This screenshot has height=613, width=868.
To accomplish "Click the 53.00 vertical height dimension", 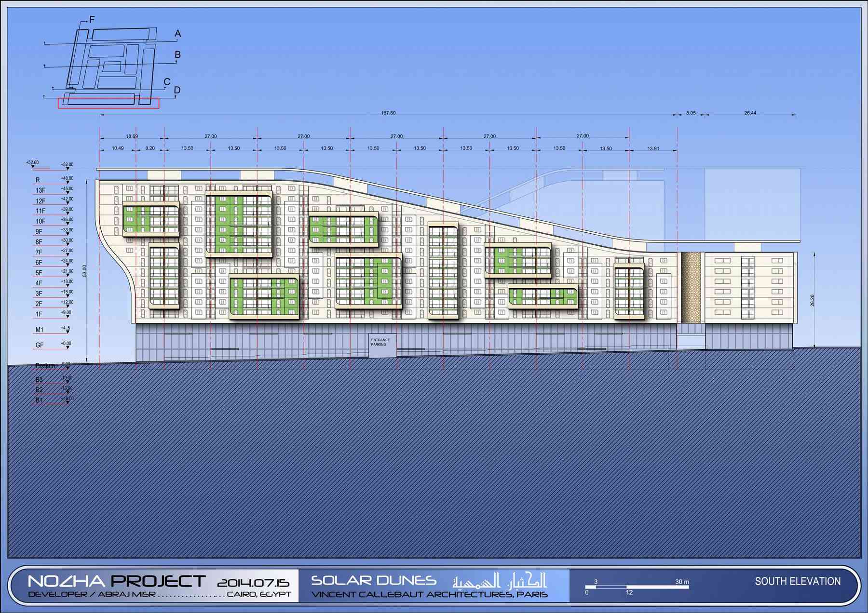I will coord(85,271).
